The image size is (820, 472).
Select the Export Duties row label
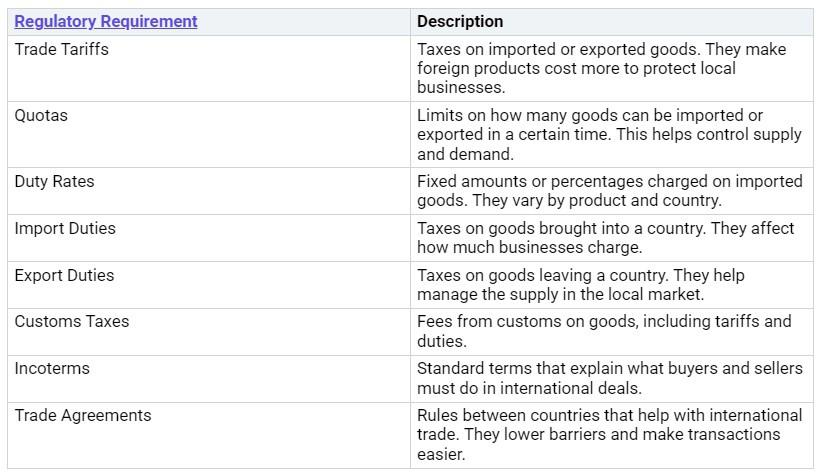pos(64,275)
